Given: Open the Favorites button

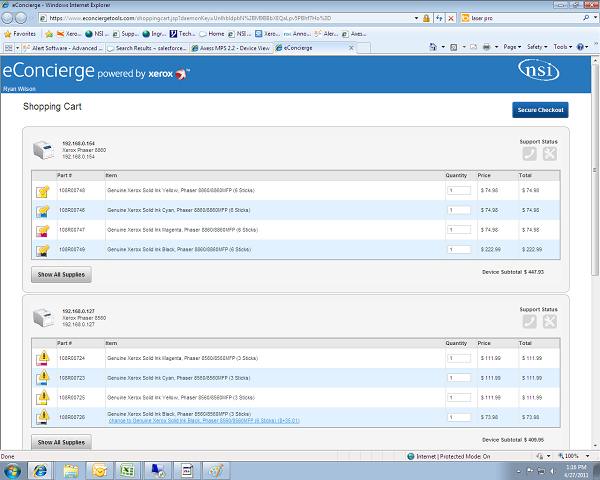Looking at the screenshot, I should tap(20, 34).
